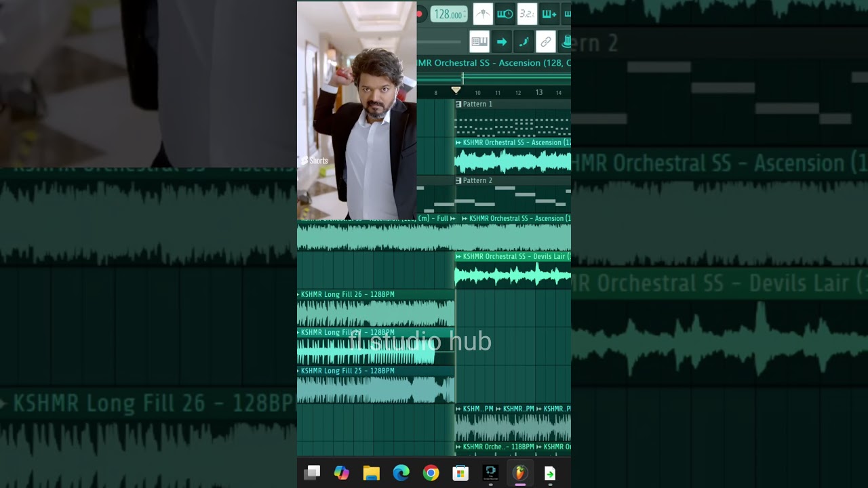The width and height of the screenshot is (868, 488).
Task: Open Copilot from the taskbar
Action: click(x=342, y=473)
